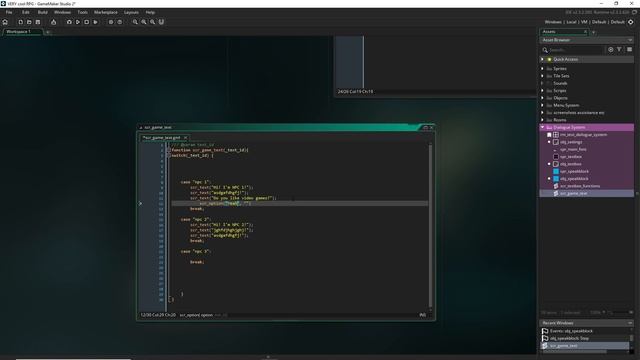Save the project using toolbar icon
Viewport: 640px width, 360px height.
click(38, 22)
